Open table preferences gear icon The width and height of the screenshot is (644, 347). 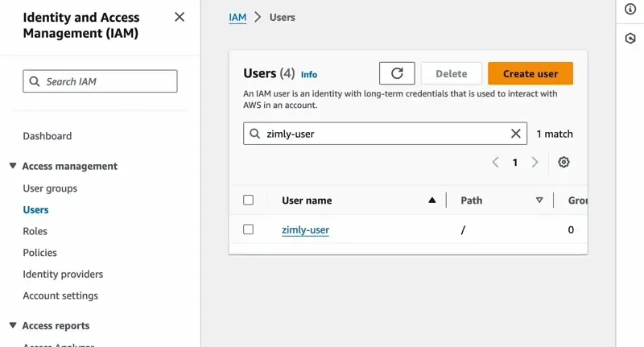coord(563,162)
